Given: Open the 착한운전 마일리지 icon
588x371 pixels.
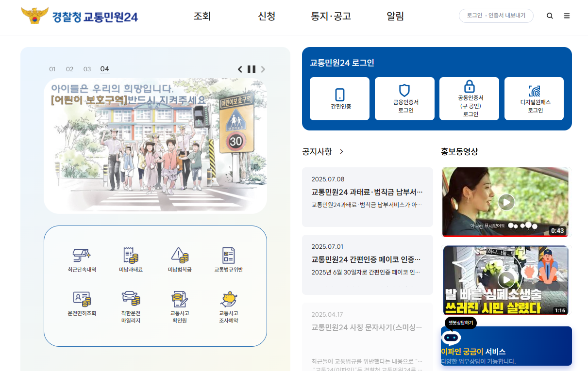Looking at the screenshot, I should tap(131, 307).
